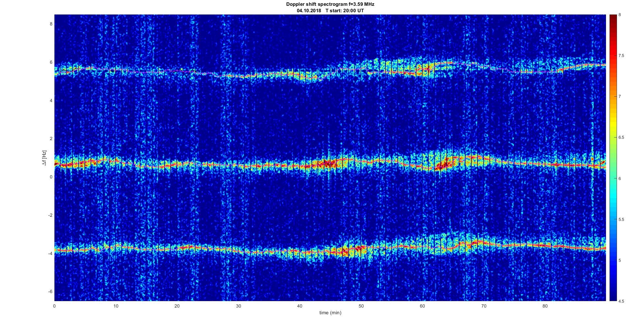Click the colorbar tick label '5.5'
Screen dimensions: 644x323
(x=621, y=220)
